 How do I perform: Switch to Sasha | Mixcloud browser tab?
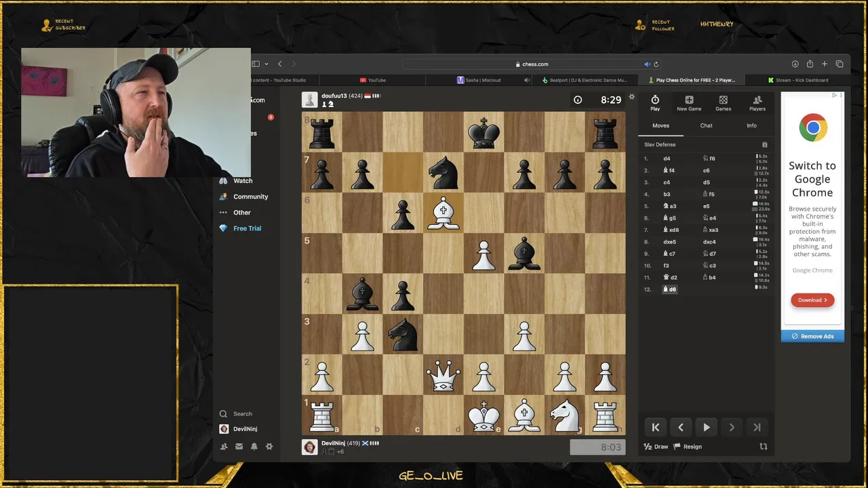pos(479,80)
